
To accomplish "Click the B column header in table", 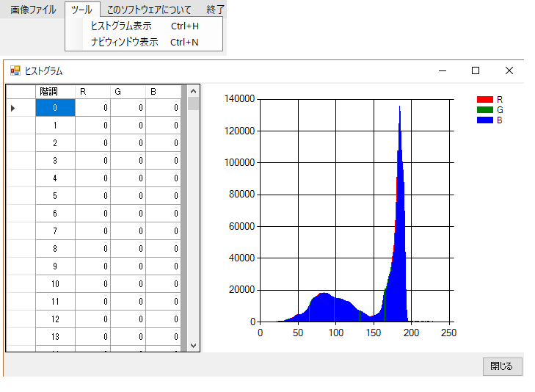I will click(x=163, y=91).
